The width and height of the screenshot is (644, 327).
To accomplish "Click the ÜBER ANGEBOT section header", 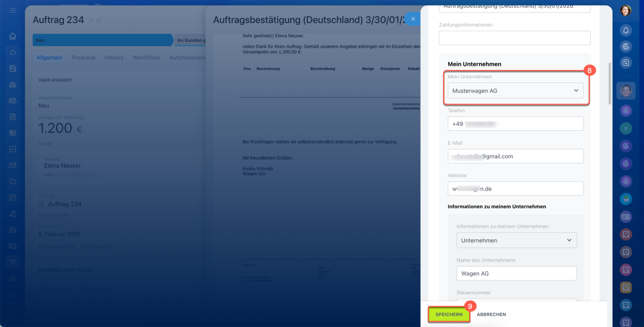I will point(55,80).
